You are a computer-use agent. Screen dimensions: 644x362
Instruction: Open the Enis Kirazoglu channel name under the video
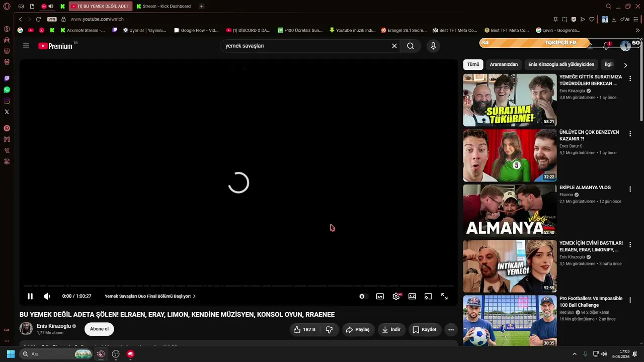click(x=54, y=326)
